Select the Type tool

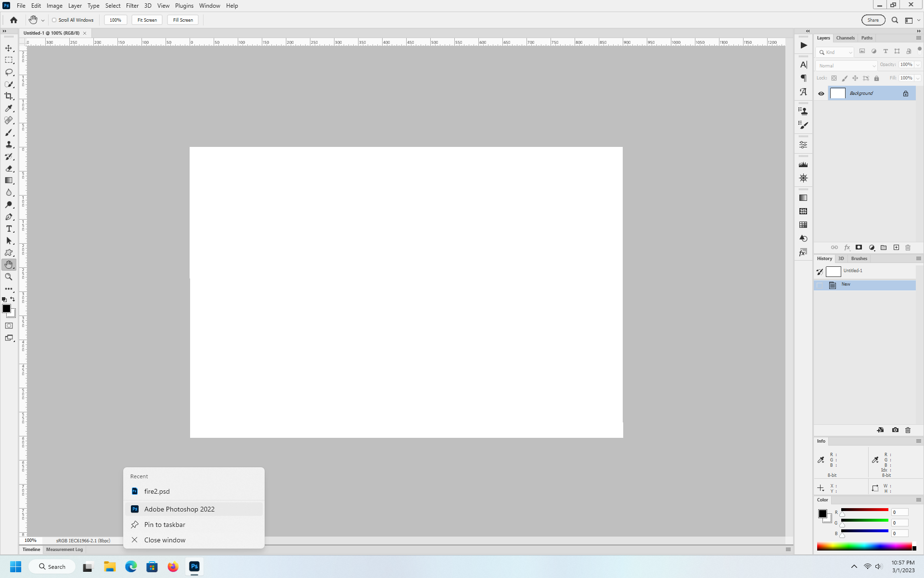9,228
